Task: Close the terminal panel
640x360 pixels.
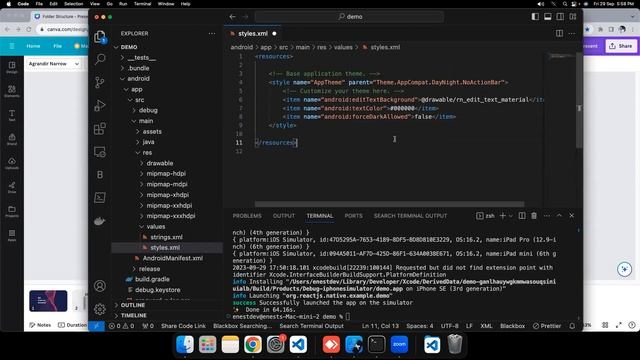Action: click(571, 216)
